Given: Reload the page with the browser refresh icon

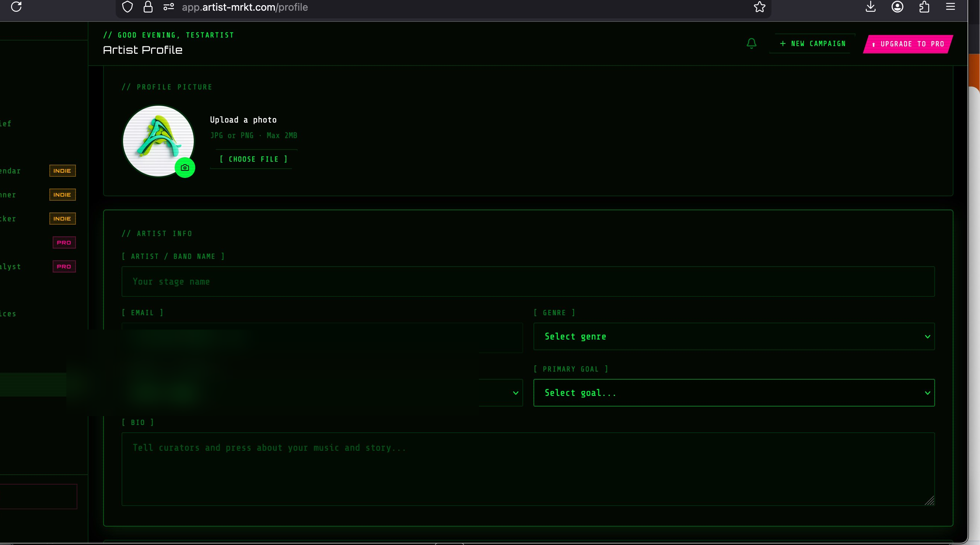Looking at the screenshot, I should [16, 7].
